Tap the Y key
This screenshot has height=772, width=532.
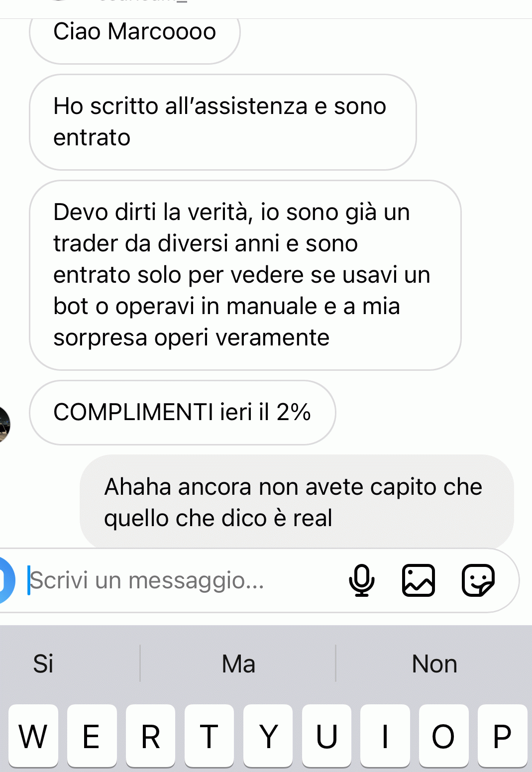[x=268, y=736]
